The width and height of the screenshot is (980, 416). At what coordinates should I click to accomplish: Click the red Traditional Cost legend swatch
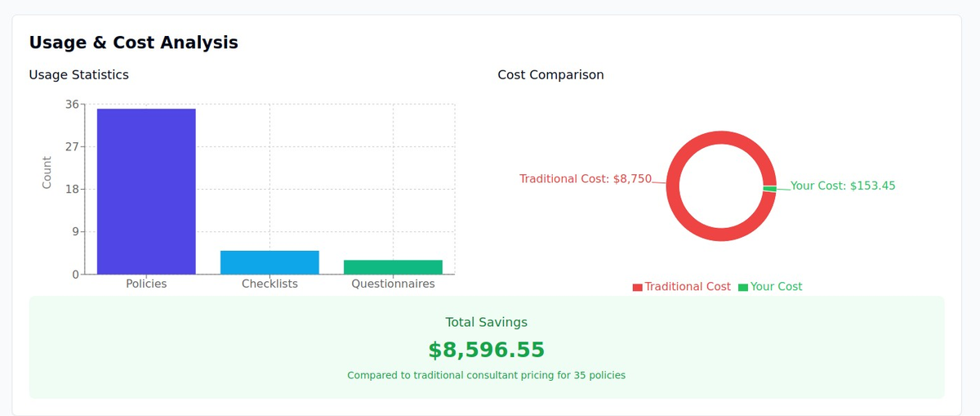637,288
